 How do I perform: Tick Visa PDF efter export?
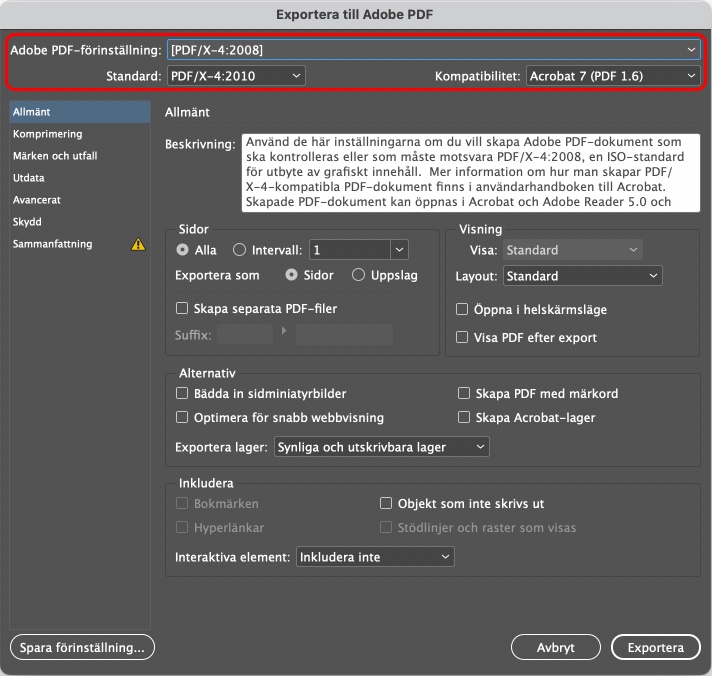click(462, 338)
